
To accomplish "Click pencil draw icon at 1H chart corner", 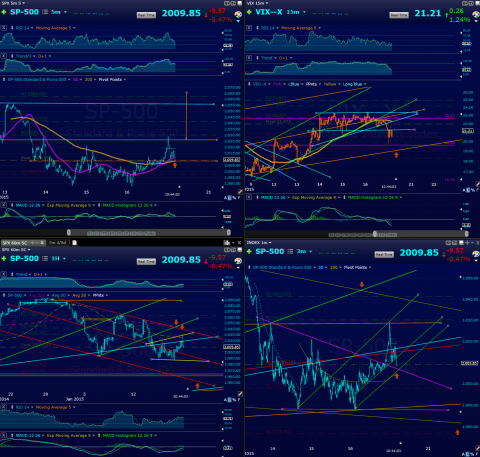I will pyautogui.click(x=240, y=394).
